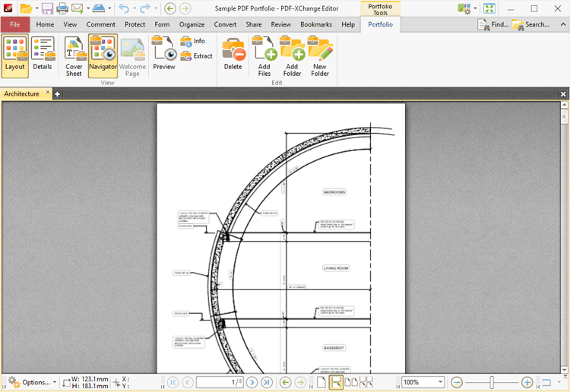Image resolution: width=570 pixels, height=392 pixels.
Task: Open the zoom level dropdown
Action: (440, 382)
